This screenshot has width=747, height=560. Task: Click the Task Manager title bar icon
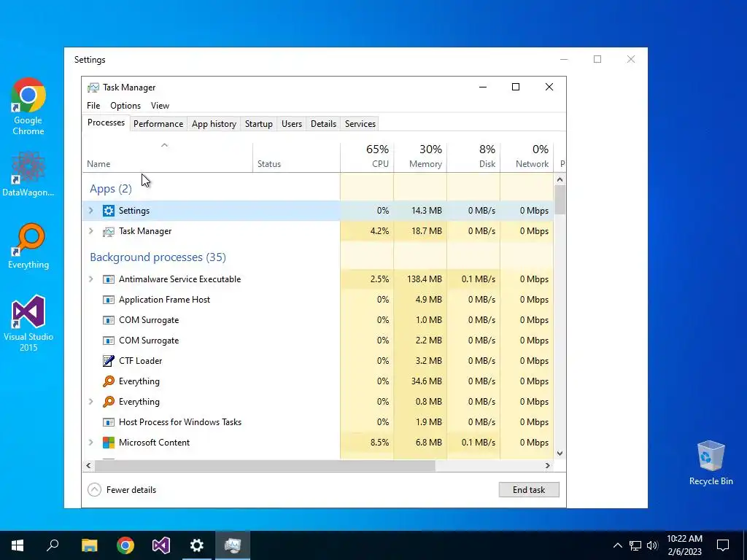[93, 87]
